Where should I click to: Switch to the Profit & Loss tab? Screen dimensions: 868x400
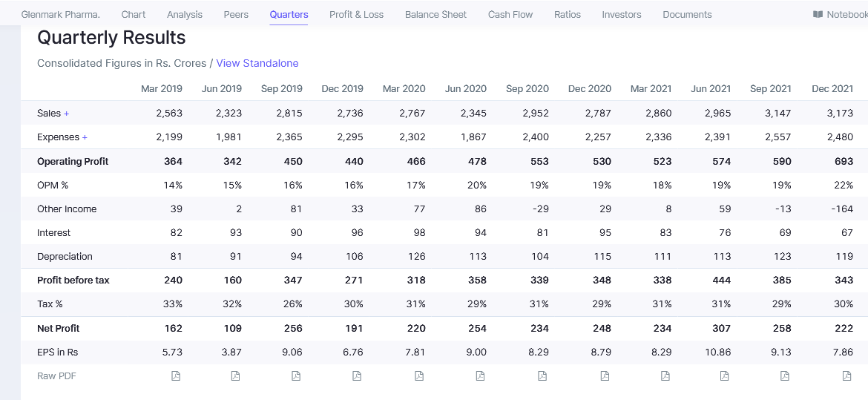[356, 14]
